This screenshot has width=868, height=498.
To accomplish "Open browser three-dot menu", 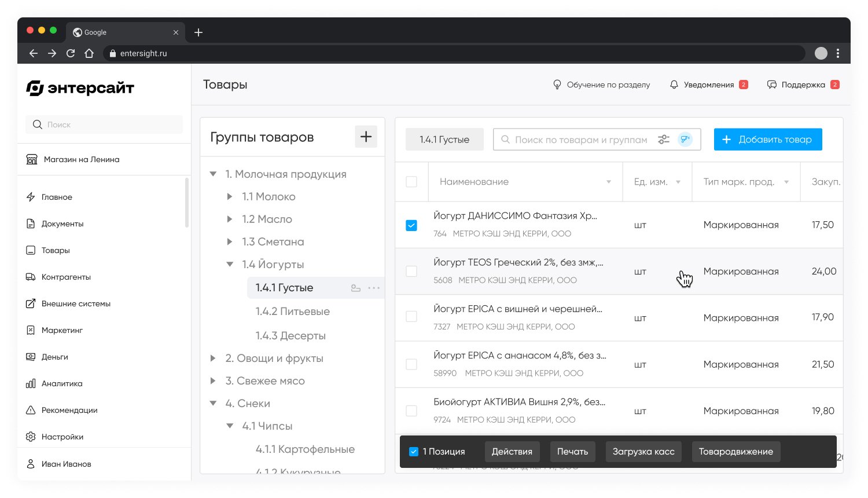I will click(x=838, y=53).
